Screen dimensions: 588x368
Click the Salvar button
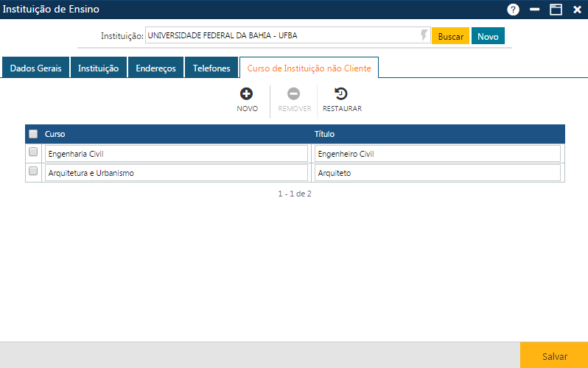tap(554, 355)
